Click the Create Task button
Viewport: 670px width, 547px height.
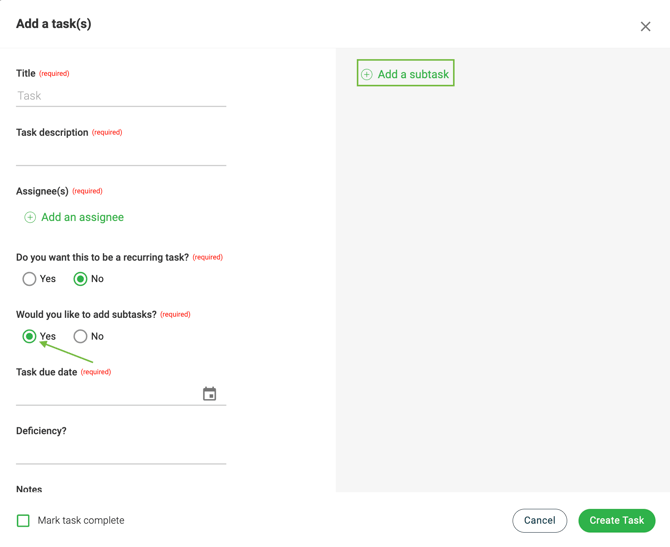pyautogui.click(x=617, y=521)
